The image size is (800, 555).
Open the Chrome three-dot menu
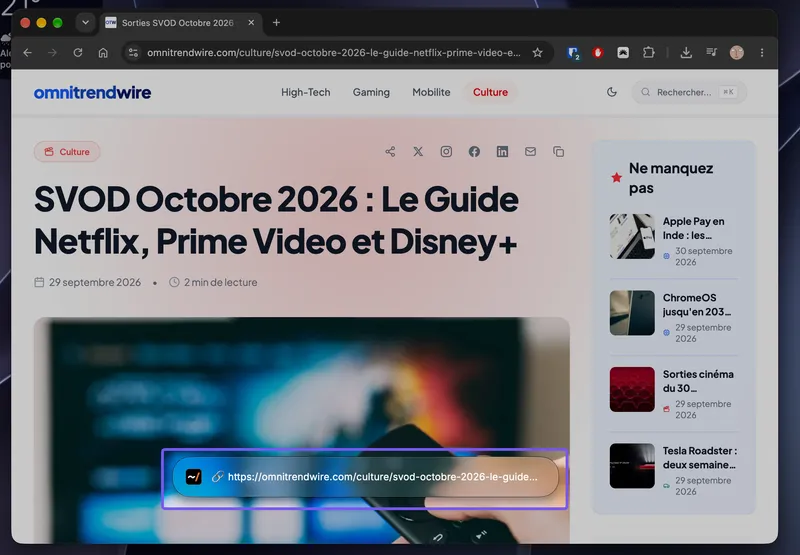[762, 53]
